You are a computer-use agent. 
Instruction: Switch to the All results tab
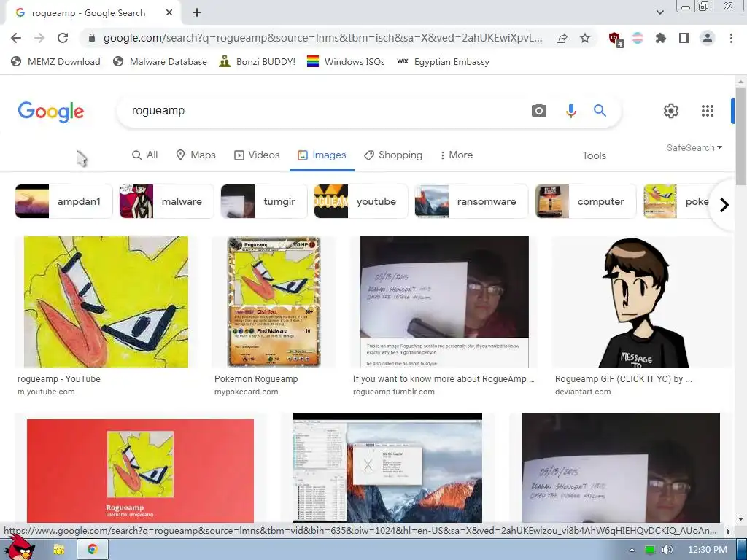tap(145, 155)
